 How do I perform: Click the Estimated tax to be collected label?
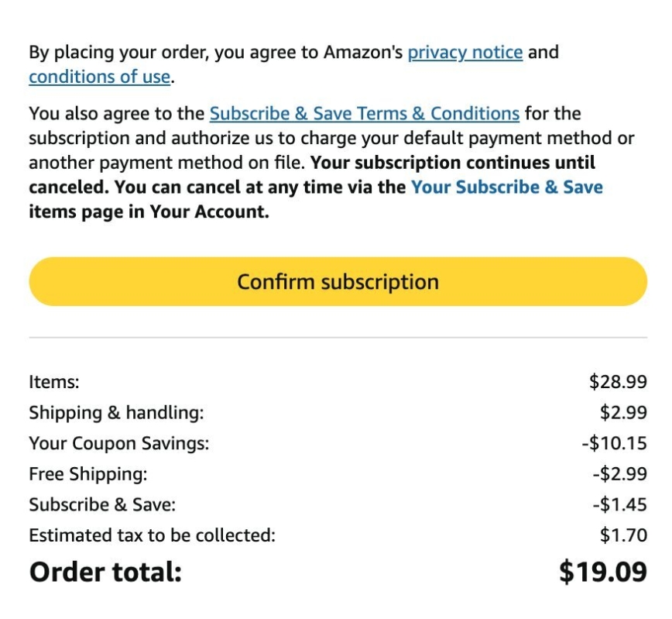[153, 535]
